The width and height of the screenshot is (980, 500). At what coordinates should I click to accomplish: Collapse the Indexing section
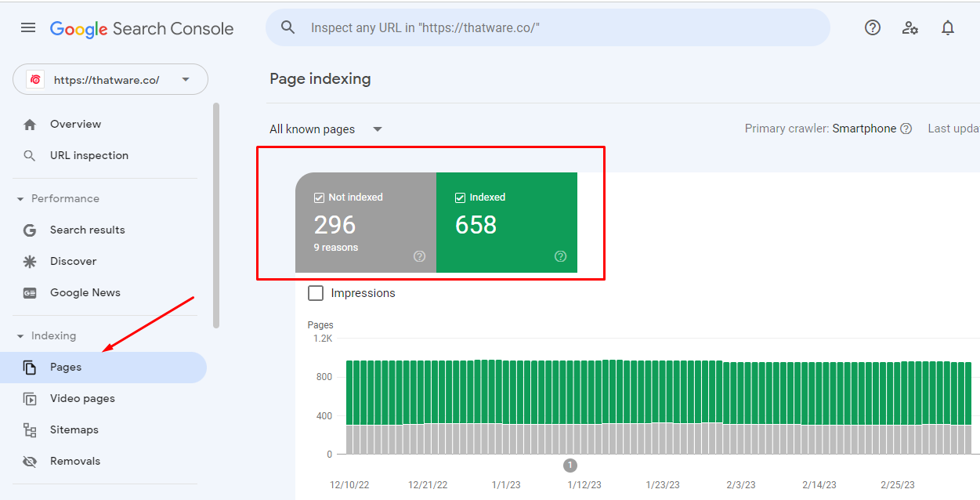[x=47, y=336]
